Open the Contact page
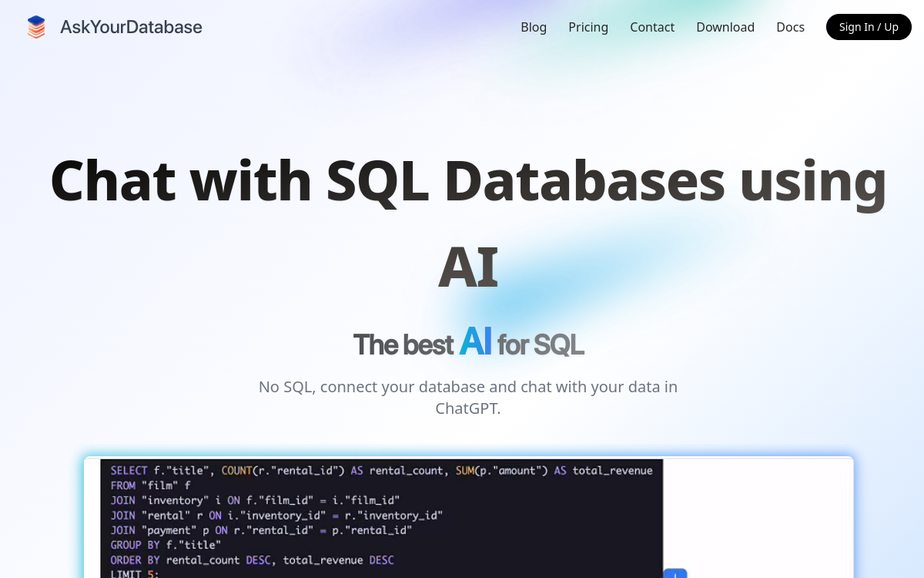 coord(652,27)
